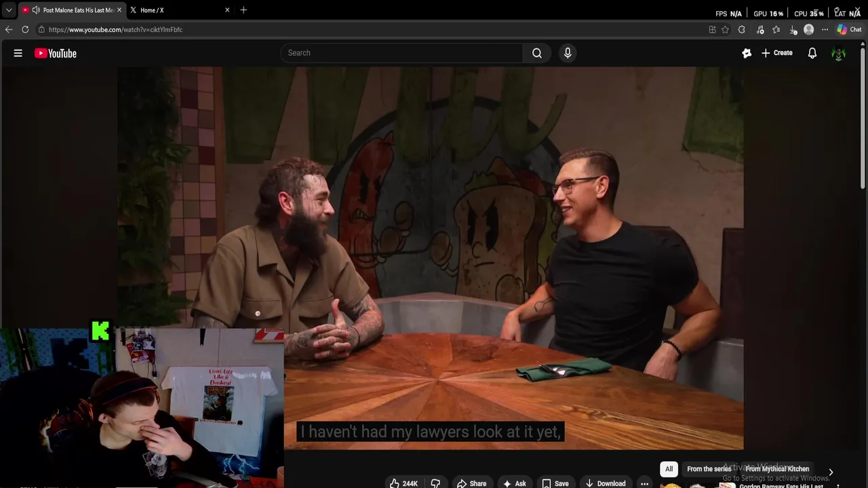Expand the tab actions dropdown

click(x=9, y=10)
